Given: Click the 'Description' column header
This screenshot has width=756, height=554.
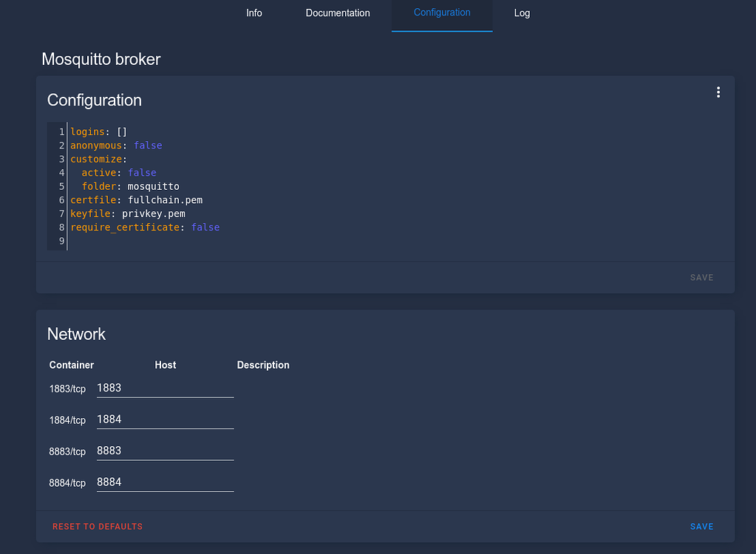Looking at the screenshot, I should [x=263, y=365].
